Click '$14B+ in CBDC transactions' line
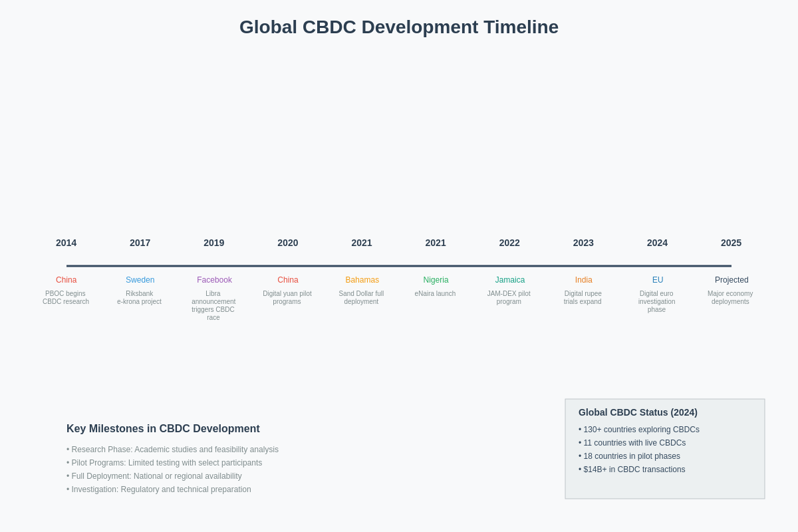798x532 pixels. point(632,469)
